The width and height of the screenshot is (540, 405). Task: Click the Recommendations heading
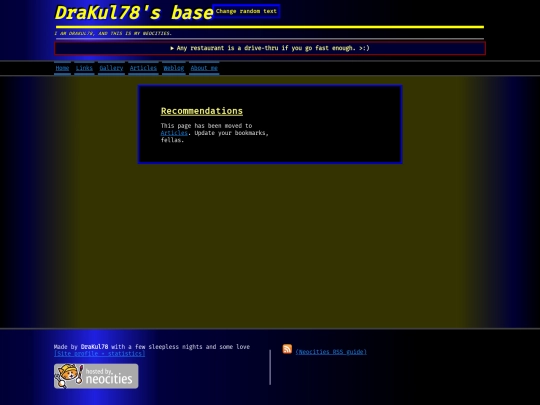[x=202, y=111]
